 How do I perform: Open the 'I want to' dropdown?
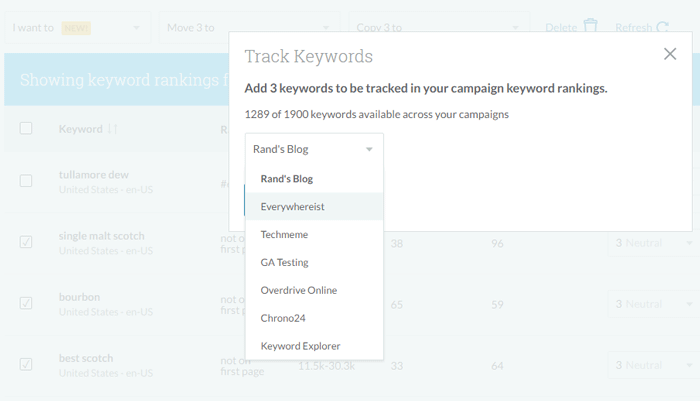coord(75,27)
